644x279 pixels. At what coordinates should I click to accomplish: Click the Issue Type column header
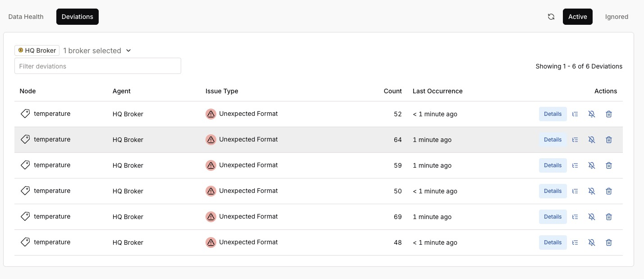click(222, 91)
